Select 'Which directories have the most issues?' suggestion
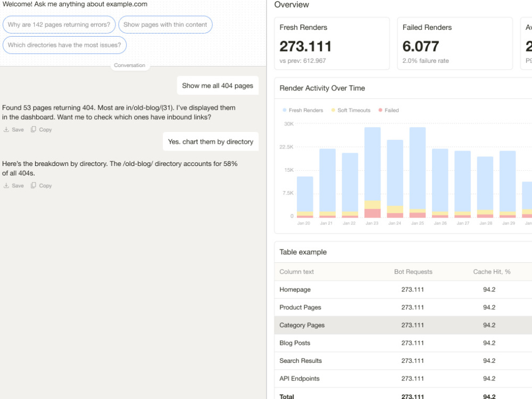 tap(64, 45)
